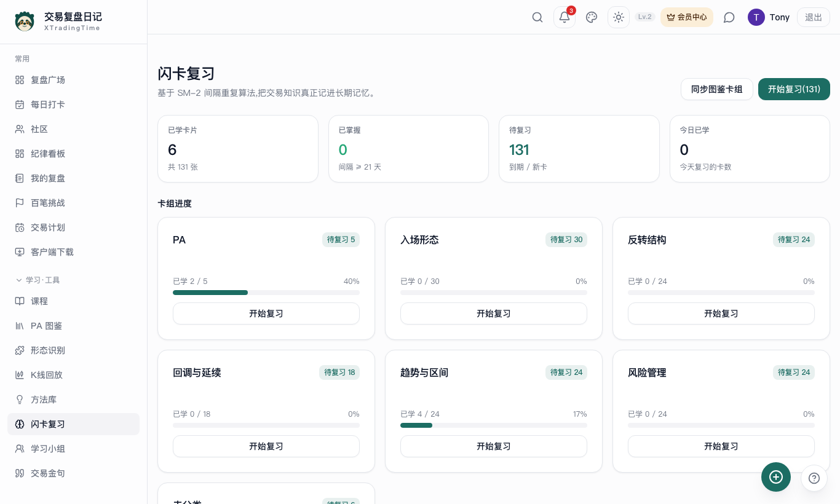Click the green plus floating button
The height and width of the screenshot is (504, 840).
click(776, 477)
